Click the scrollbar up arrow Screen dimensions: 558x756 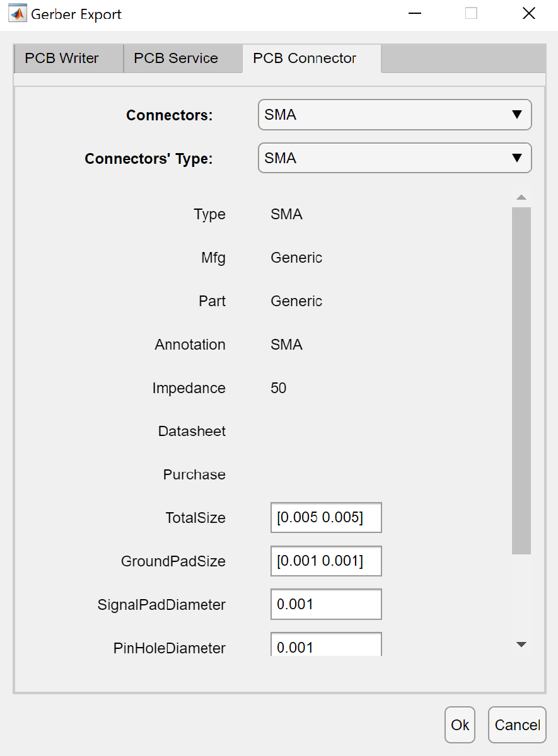(x=521, y=198)
